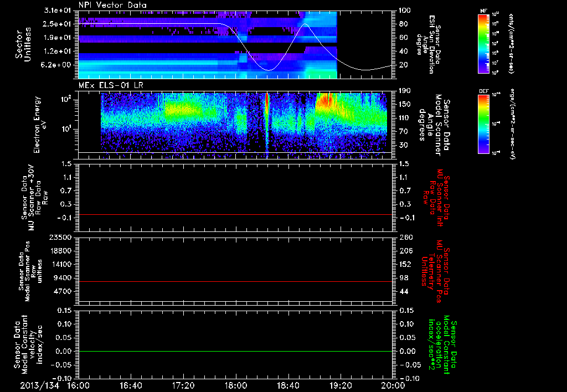The image size is (567, 392).
Task: Click the red MU Scanner Inh Raw Data label
Action: pos(436,198)
